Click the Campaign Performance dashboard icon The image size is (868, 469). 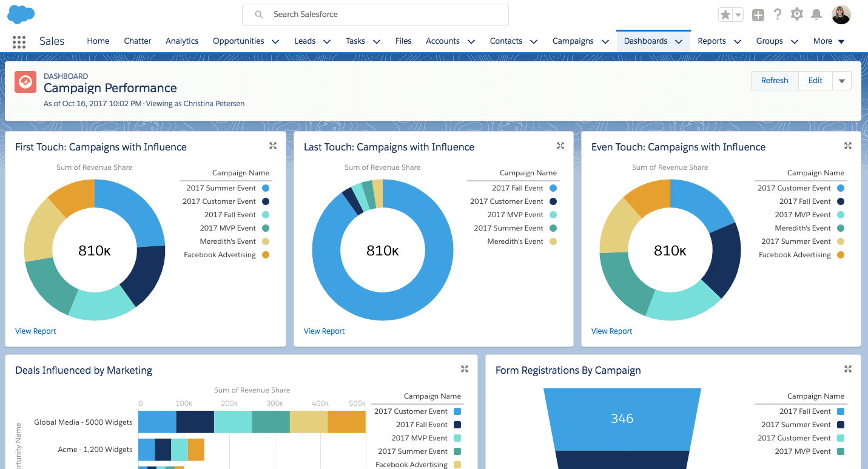point(25,81)
